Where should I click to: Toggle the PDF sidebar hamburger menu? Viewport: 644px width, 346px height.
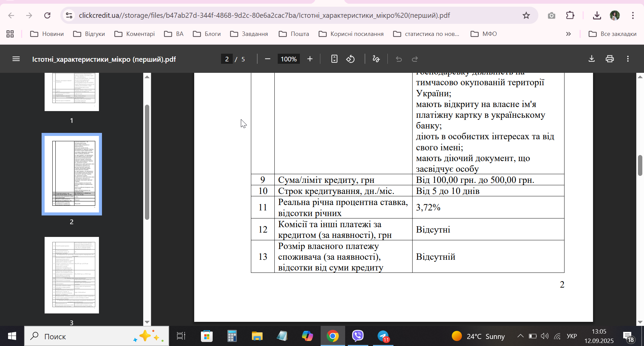point(16,59)
